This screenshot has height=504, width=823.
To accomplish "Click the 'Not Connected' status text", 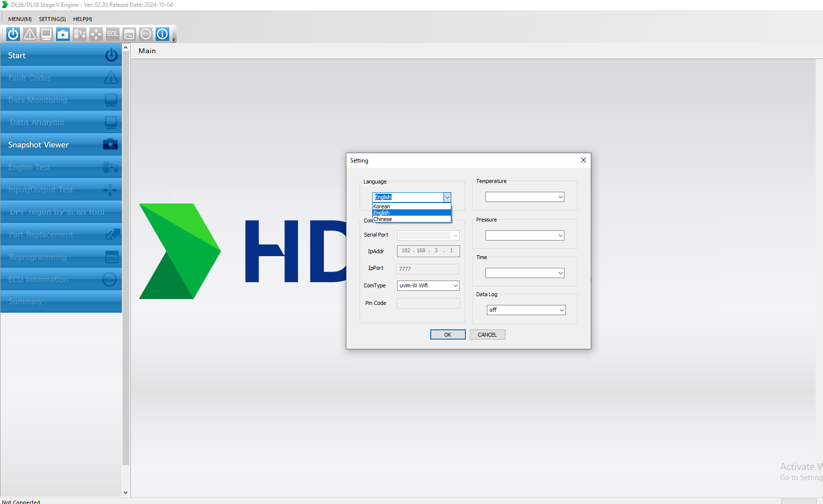I will [21, 502].
